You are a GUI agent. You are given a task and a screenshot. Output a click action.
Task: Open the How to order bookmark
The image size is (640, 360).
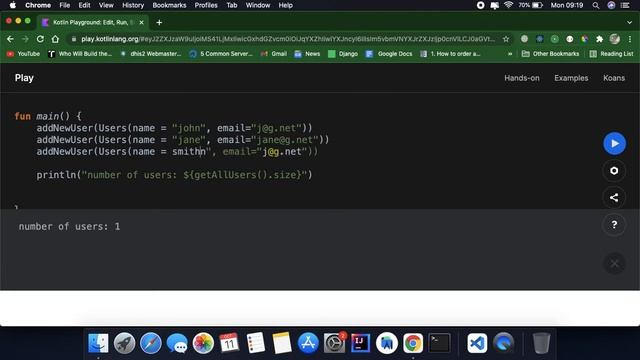[x=451, y=54]
